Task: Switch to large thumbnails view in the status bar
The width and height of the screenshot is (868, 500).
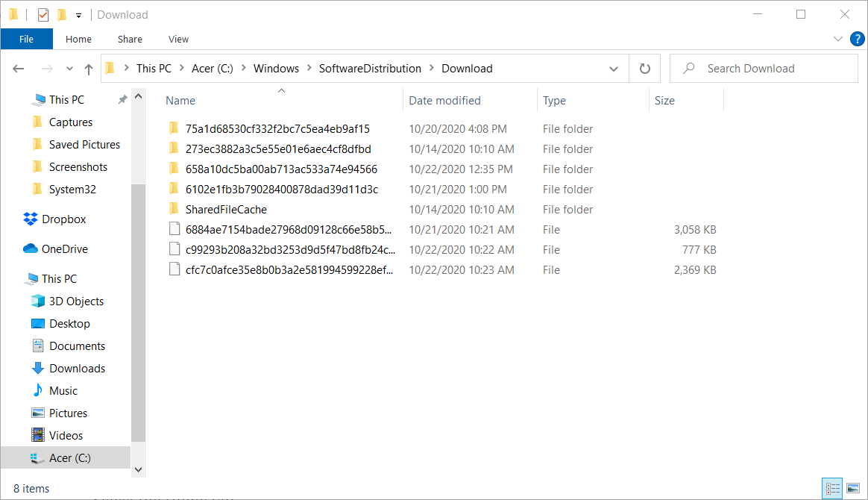Action: 852,488
